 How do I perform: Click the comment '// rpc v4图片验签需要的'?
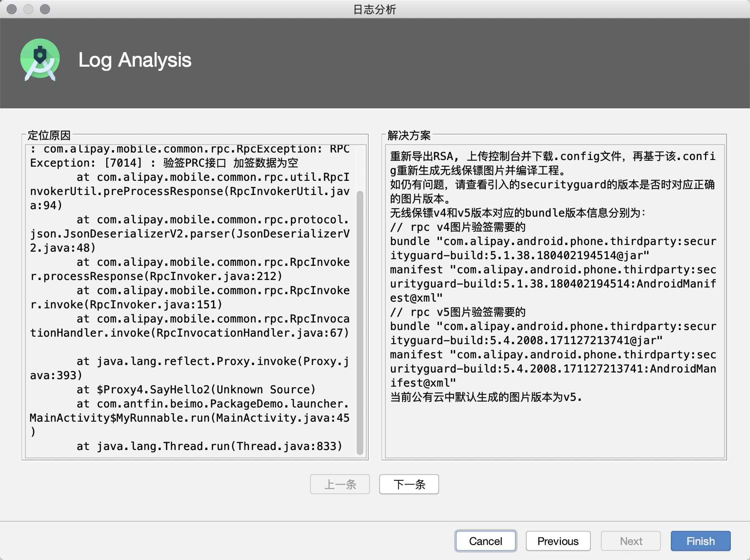point(458,227)
